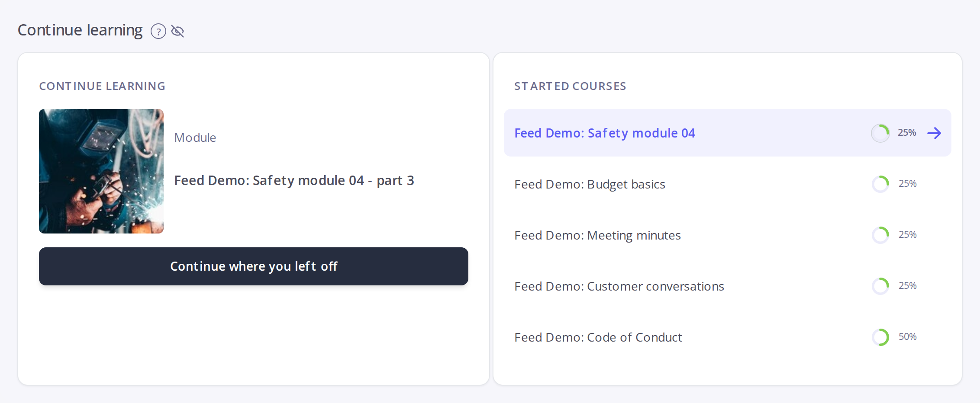The width and height of the screenshot is (980, 403).
Task: Click the 50% label for Code of Conduct
Action: (908, 336)
